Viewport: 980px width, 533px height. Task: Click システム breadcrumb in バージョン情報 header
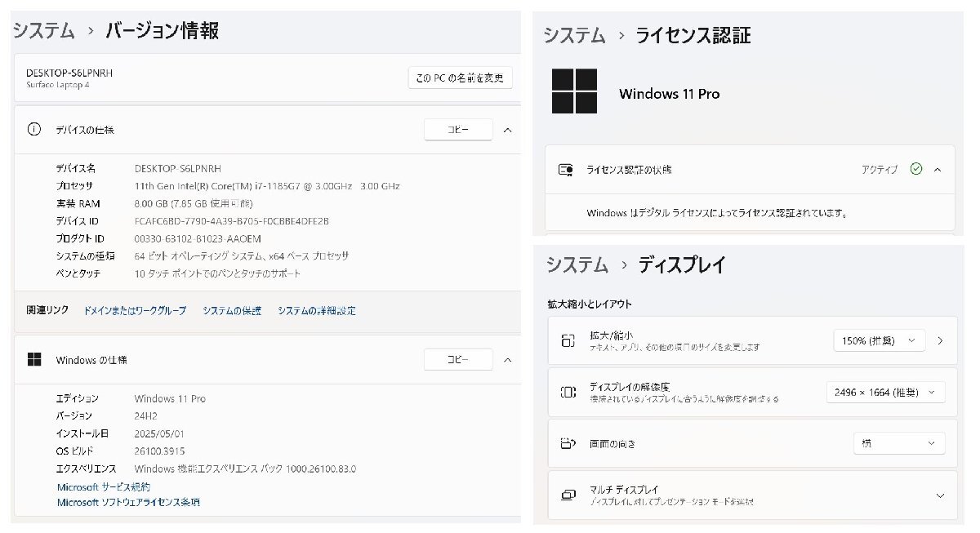tap(43, 31)
